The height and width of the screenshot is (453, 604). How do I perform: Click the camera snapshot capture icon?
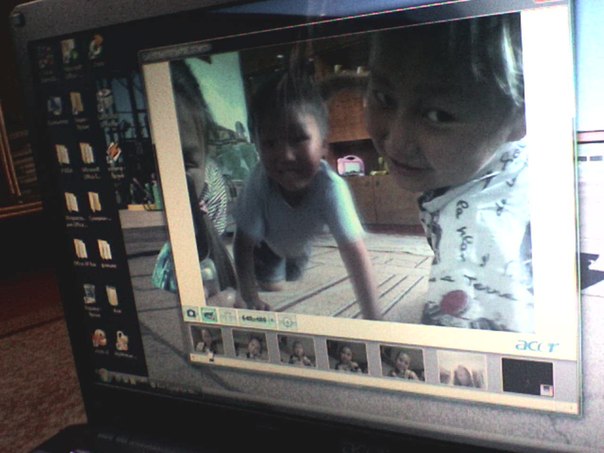pos(191,313)
